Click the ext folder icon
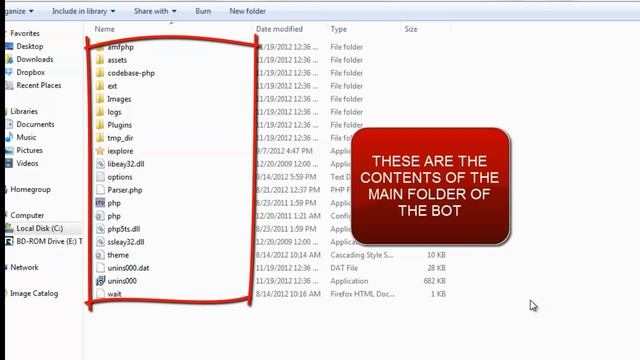This screenshot has height=360, width=640. tap(100, 86)
